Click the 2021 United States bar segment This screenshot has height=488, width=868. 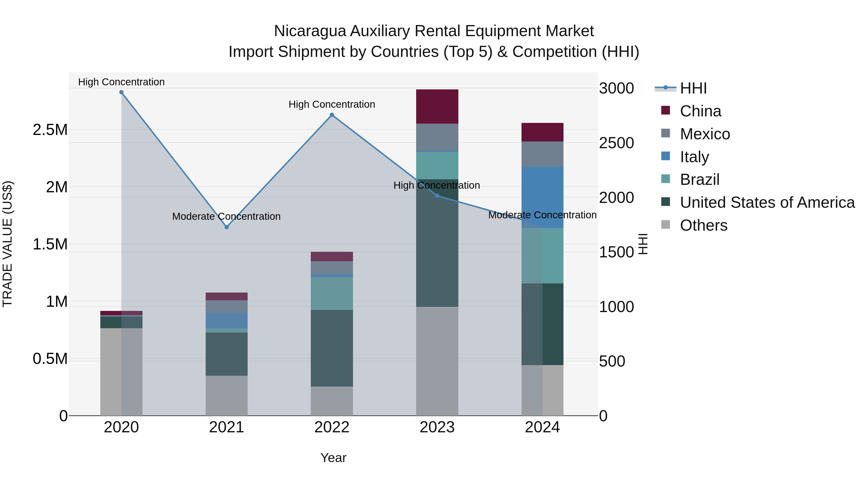click(x=227, y=354)
